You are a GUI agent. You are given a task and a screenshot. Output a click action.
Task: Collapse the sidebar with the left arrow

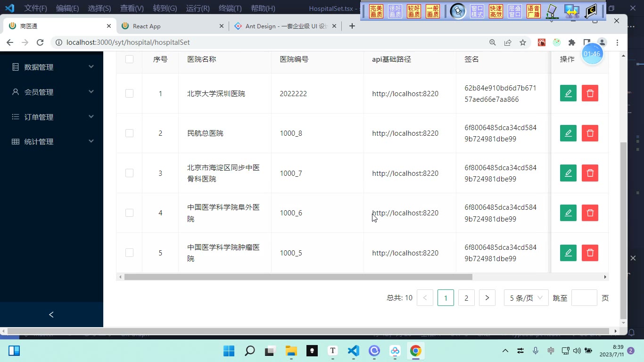coord(51,314)
